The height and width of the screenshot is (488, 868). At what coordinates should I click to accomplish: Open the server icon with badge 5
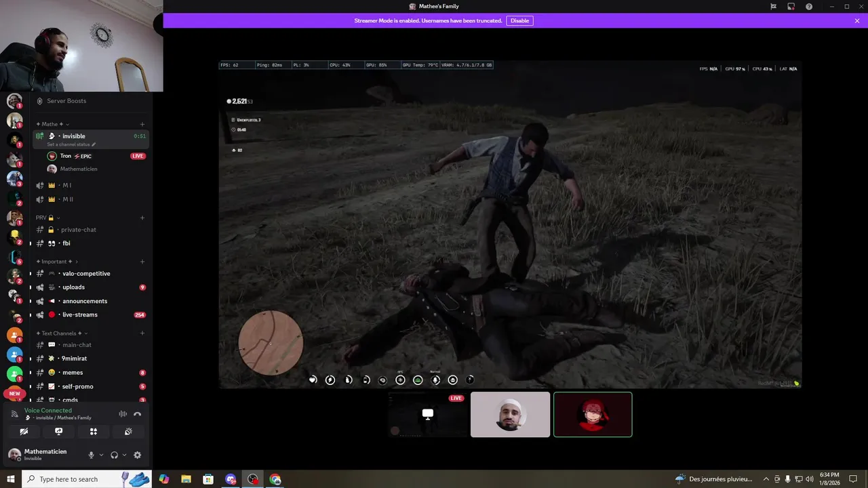tap(14, 257)
